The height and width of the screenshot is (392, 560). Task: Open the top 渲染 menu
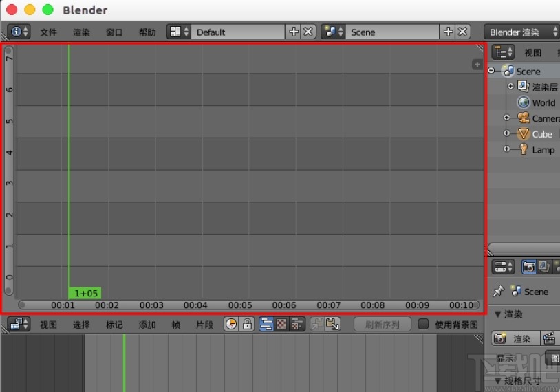click(81, 32)
